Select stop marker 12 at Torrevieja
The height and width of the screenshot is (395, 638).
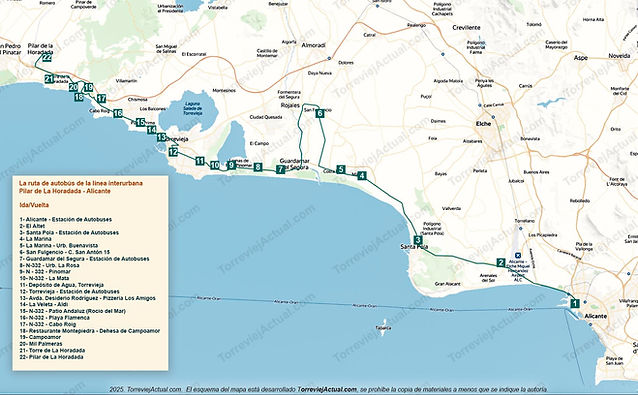click(x=173, y=152)
